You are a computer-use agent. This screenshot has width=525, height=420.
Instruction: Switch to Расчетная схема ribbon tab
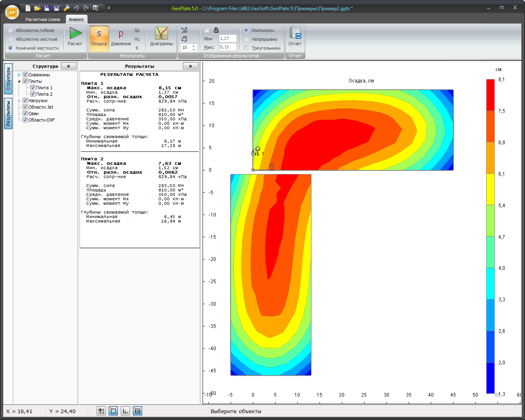pyautogui.click(x=43, y=19)
